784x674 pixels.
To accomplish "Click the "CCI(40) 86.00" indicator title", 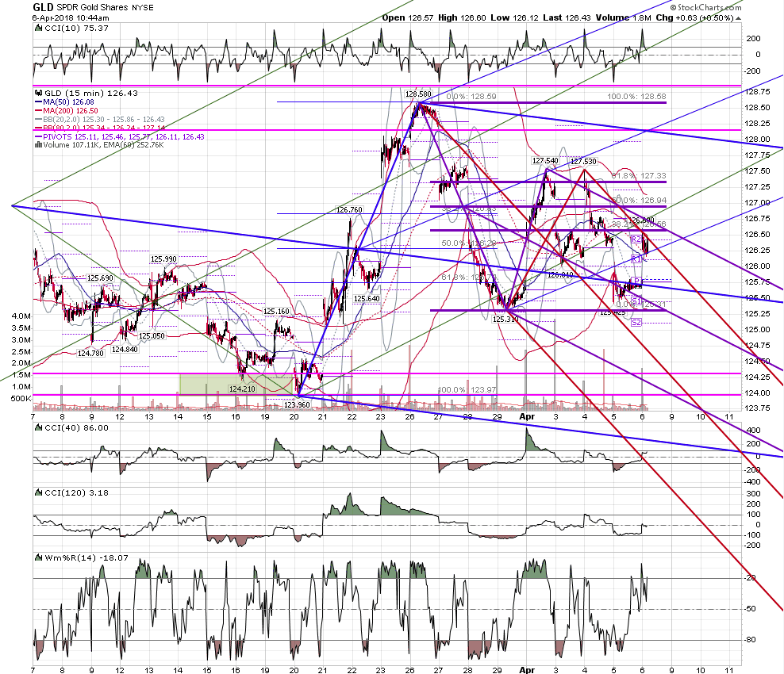I will pos(76,427).
